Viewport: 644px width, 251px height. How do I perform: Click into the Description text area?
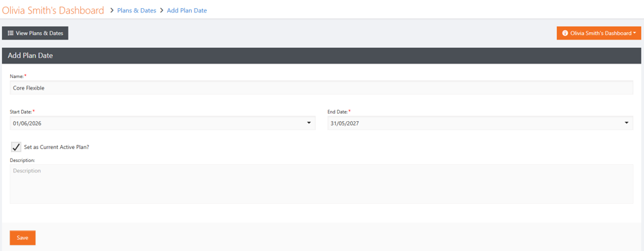321,184
